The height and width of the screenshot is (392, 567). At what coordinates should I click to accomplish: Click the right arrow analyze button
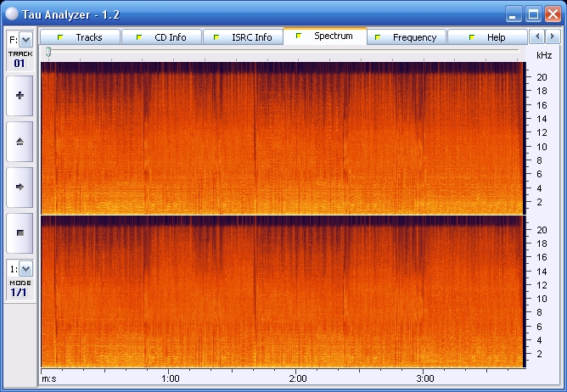[x=20, y=186]
